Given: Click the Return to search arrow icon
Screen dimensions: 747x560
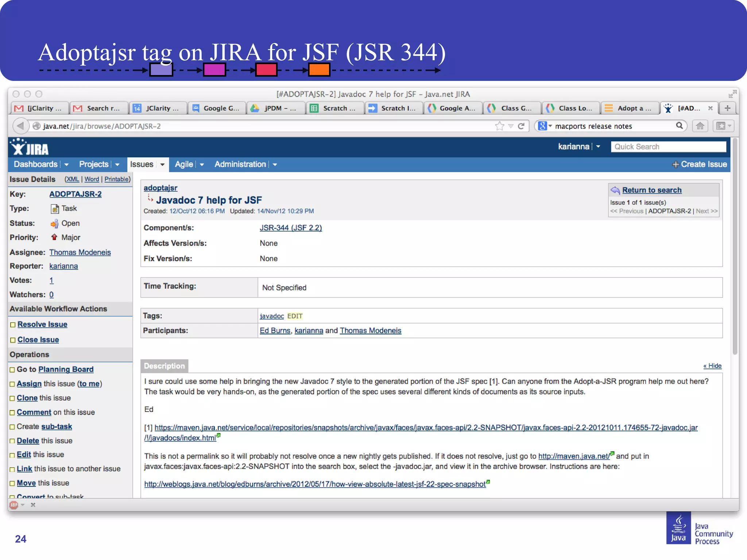Looking at the screenshot, I should (615, 190).
